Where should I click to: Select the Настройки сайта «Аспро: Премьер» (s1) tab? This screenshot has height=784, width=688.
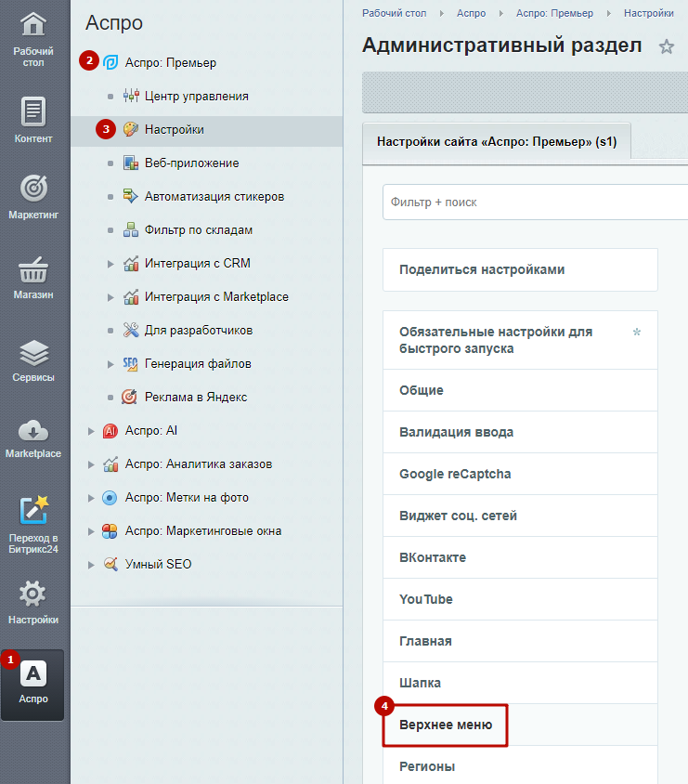pyautogui.click(x=497, y=141)
